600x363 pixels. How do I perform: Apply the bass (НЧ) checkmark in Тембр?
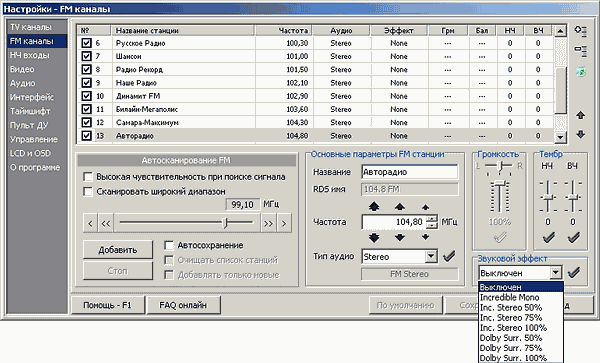pos(548,238)
